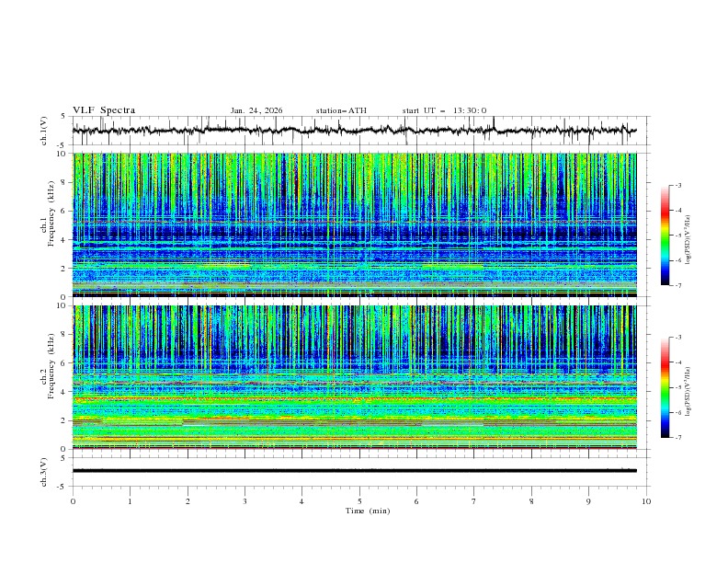Click the start UT time label
The width and height of the screenshot is (728, 563).
point(444,110)
